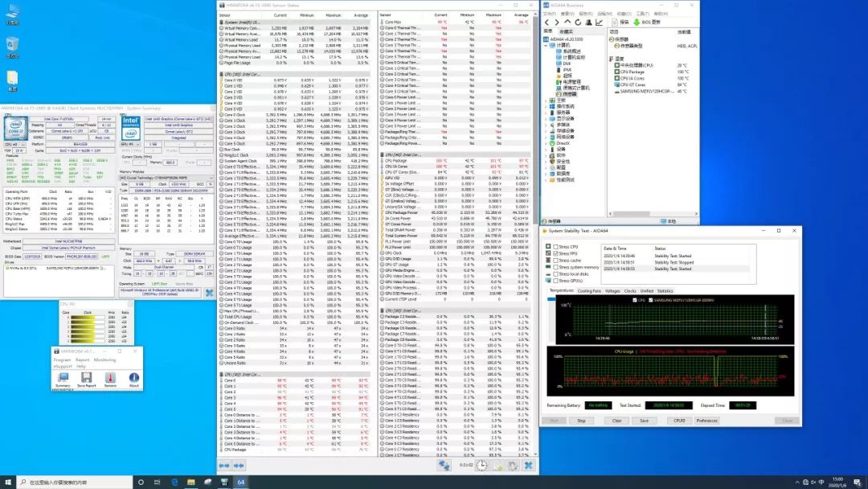Go back in AIDA64 toolbar

pos(547,23)
